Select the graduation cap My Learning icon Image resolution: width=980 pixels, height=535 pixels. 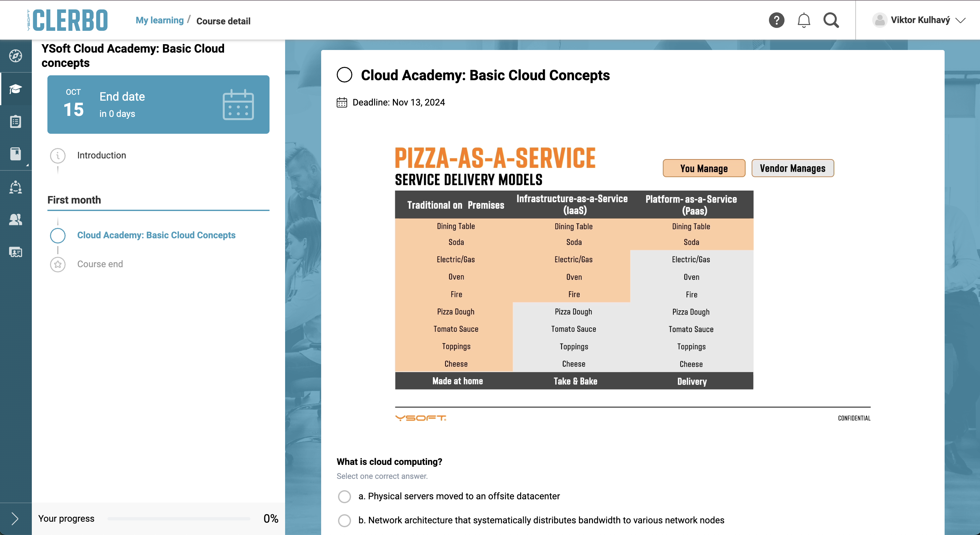pyautogui.click(x=16, y=89)
